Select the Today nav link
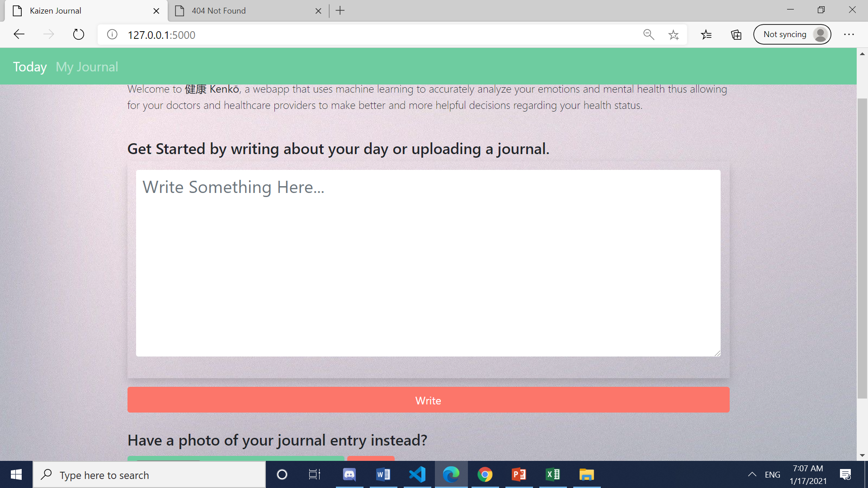Viewport: 868px width, 488px height. point(30,67)
